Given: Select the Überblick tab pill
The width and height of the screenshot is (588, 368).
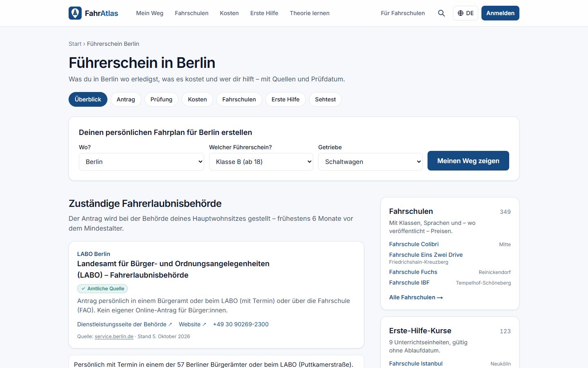Looking at the screenshot, I should click(x=88, y=99).
